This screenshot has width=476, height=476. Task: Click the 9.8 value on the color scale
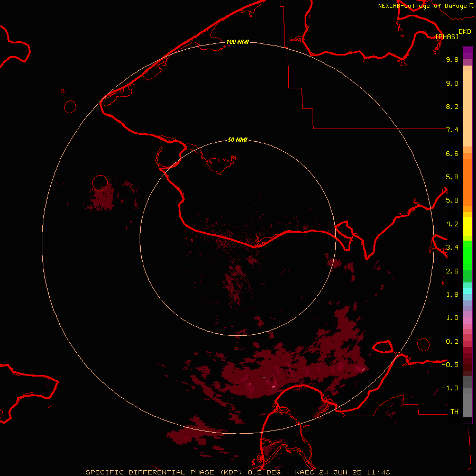pos(452,59)
